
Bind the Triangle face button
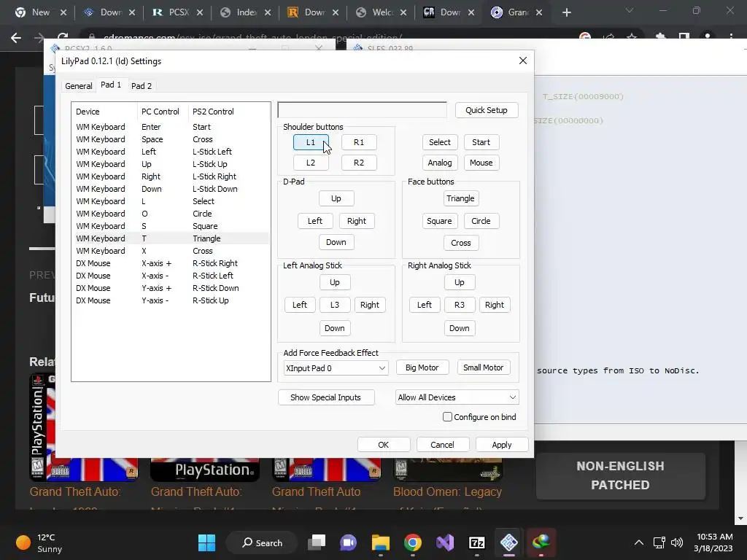click(x=460, y=198)
